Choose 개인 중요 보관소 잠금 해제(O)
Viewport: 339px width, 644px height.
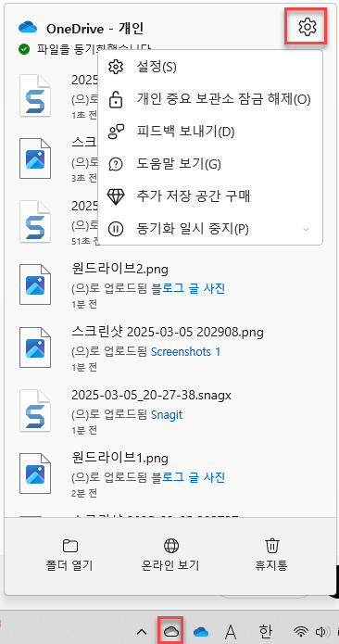point(210,99)
